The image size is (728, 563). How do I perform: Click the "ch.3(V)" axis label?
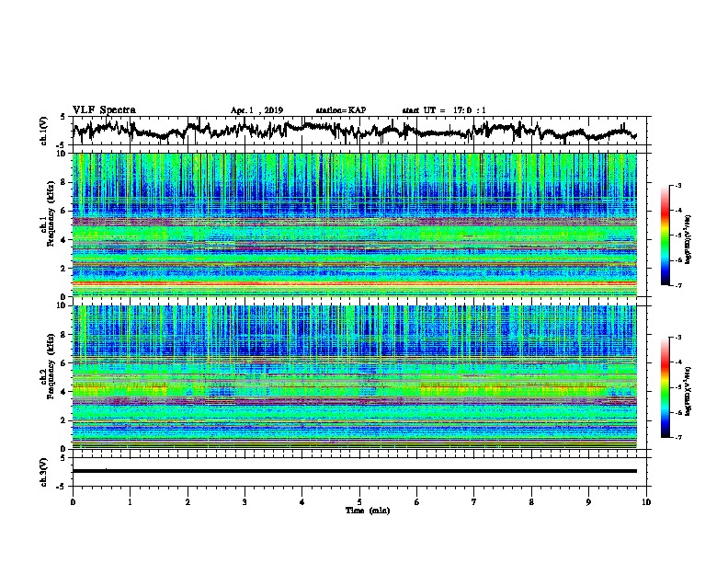tap(43, 472)
